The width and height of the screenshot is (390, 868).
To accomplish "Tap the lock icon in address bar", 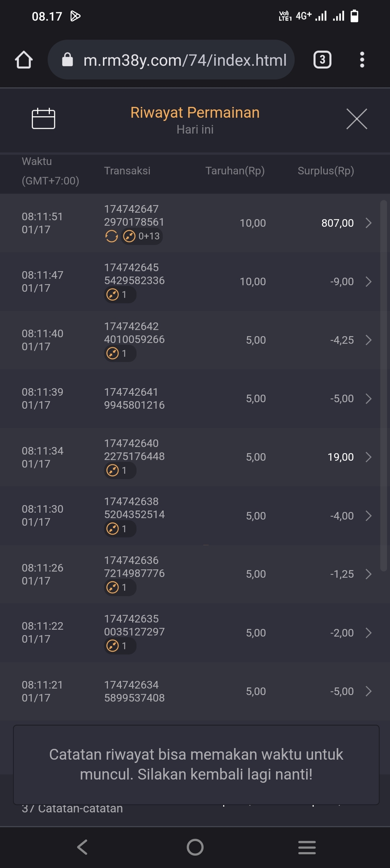I will (x=68, y=60).
